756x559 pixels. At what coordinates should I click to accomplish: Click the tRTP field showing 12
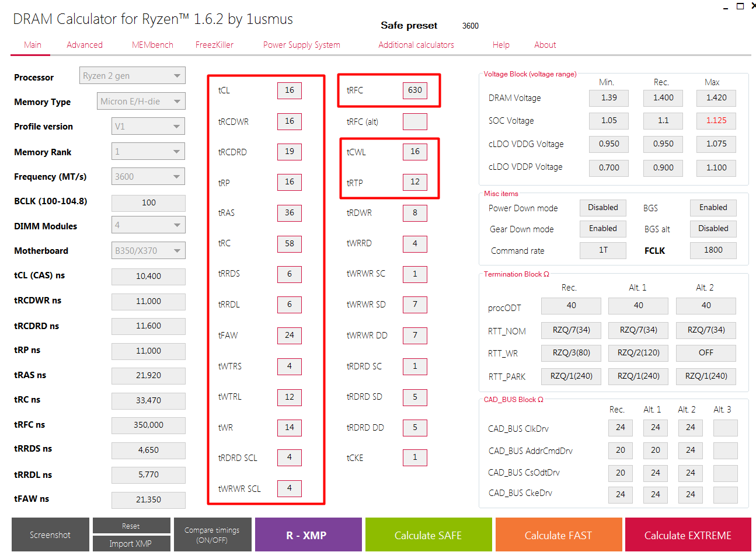pyautogui.click(x=415, y=182)
